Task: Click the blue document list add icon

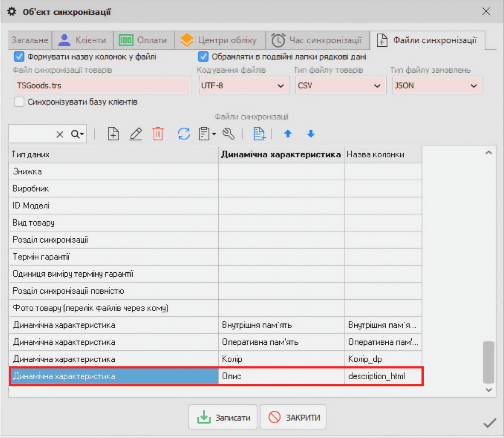Action: [259, 134]
